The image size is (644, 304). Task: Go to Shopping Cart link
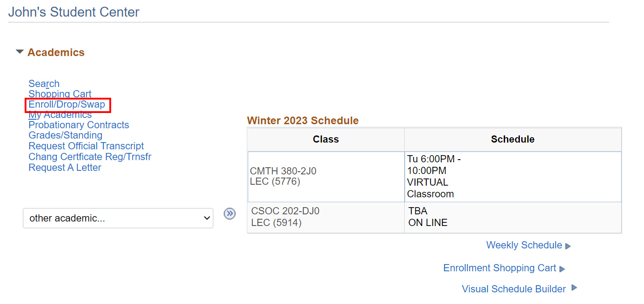tap(60, 94)
